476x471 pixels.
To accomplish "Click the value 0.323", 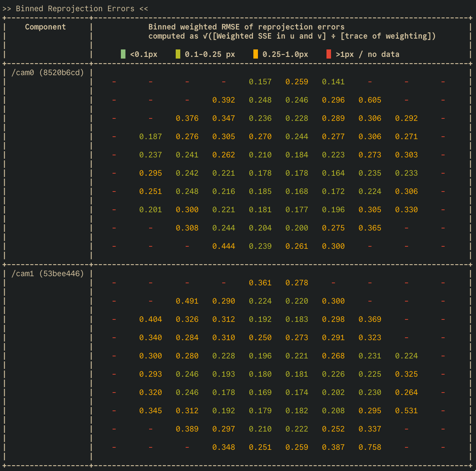I will click(x=370, y=338).
